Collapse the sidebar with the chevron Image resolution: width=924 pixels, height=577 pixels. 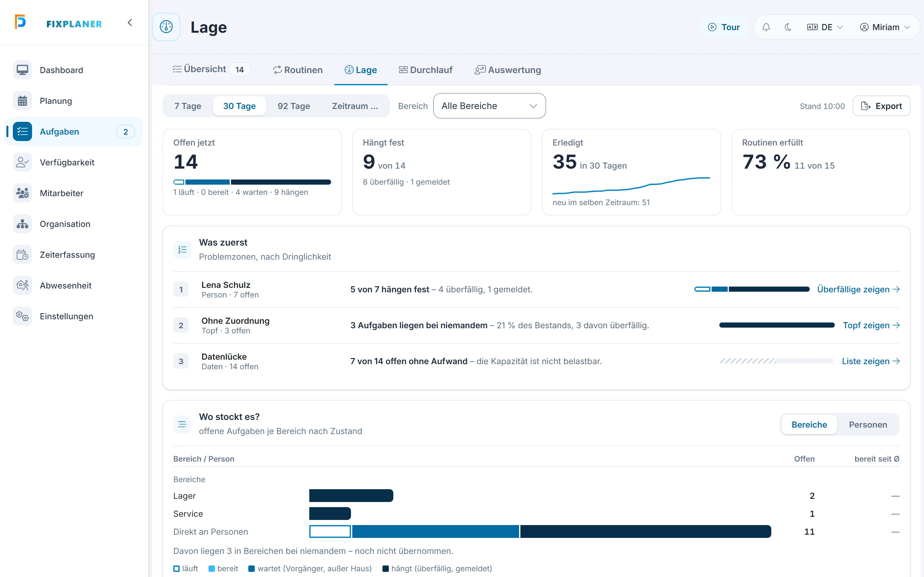tap(130, 22)
